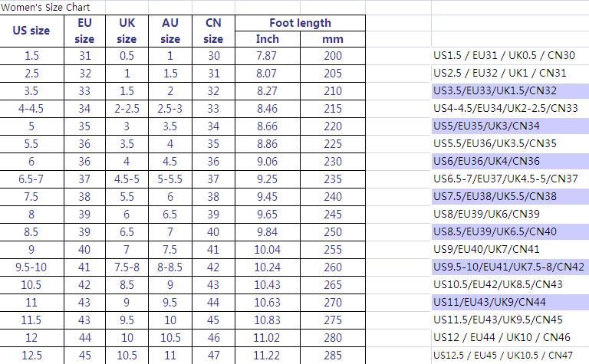This screenshot has height=364, width=589.
Task: Select the AU size 2.5-3 cell
Action: click(x=170, y=109)
